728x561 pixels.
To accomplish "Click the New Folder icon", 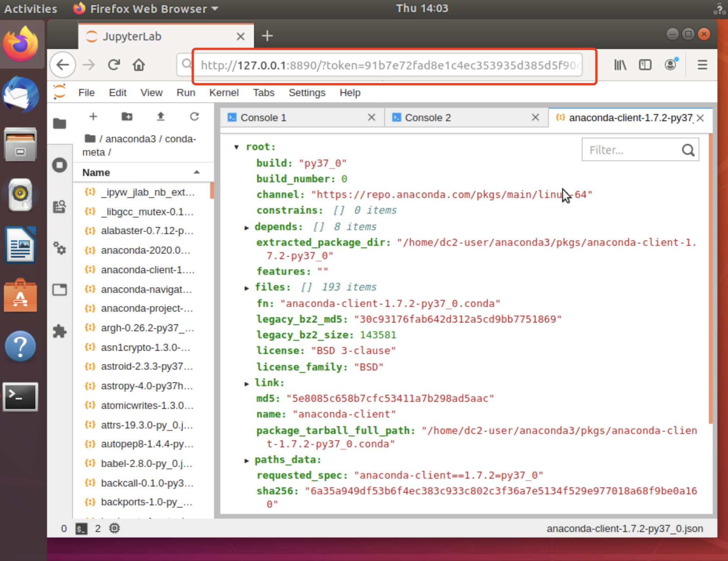I will [x=127, y=116].
